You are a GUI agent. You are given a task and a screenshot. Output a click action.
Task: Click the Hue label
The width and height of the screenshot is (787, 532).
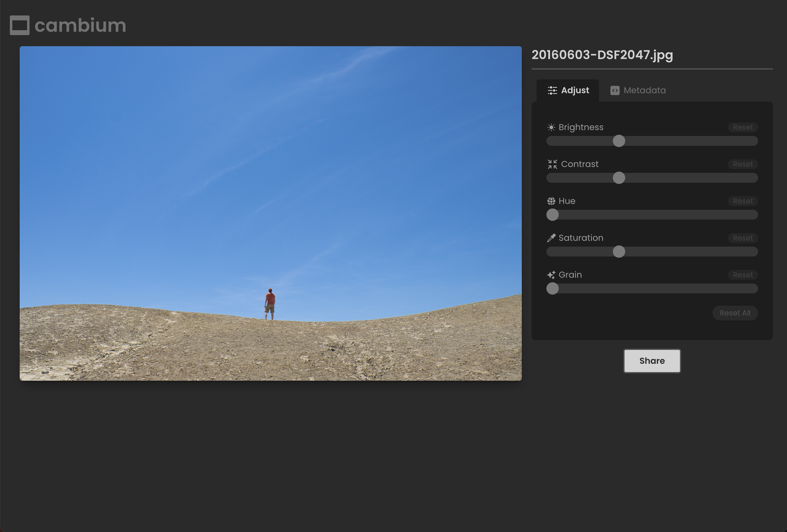click(x=567, y=201)
